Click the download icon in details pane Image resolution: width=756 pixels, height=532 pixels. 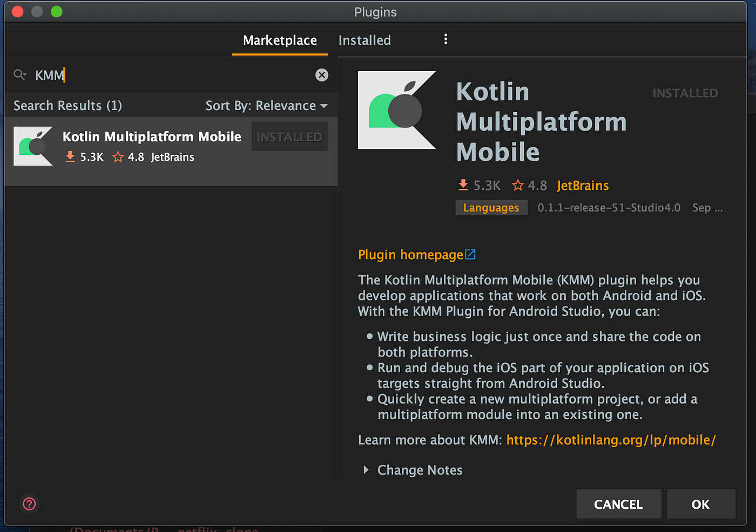click(x=463, y=186)
